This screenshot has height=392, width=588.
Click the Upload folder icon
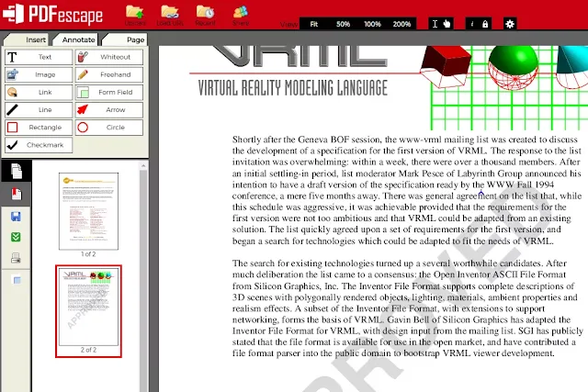point(135,12)
